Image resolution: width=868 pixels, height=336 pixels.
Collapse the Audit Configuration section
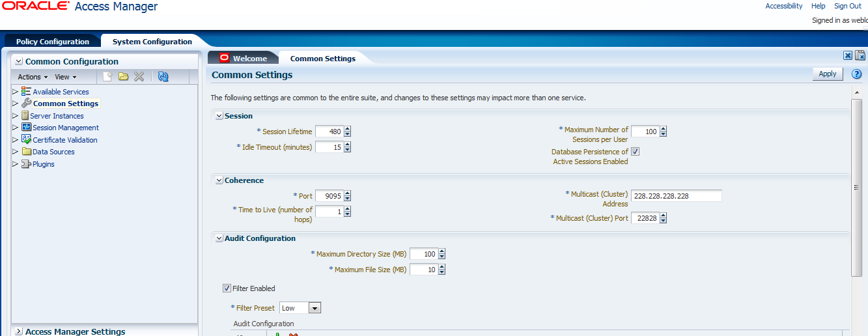point(219,238)
